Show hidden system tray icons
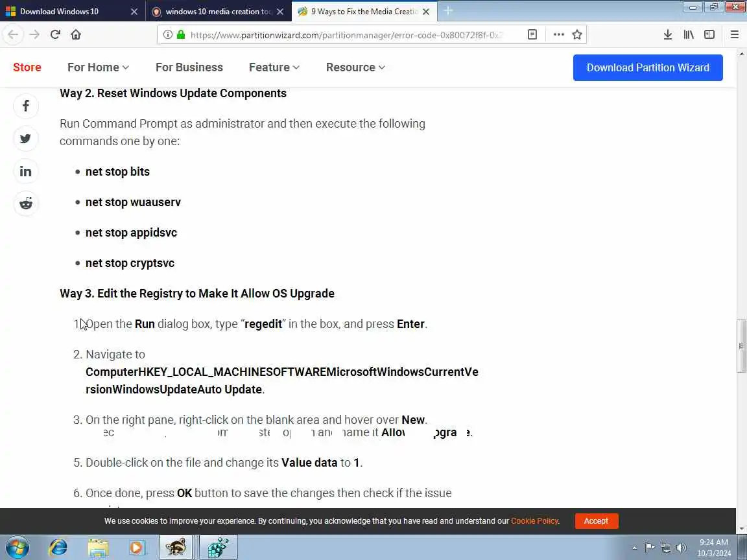 (x=634, y=548)
